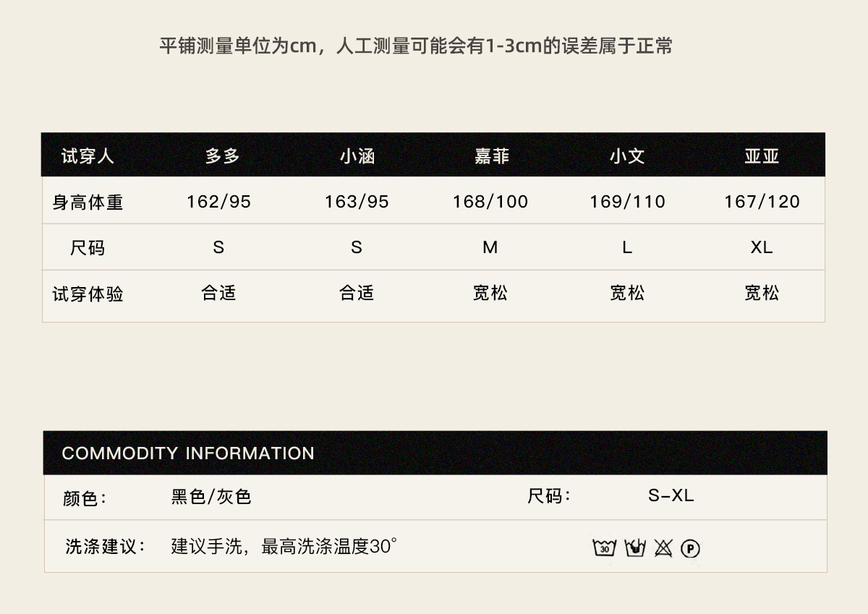Select the 黑色/灰色 color value
Screen dimensions: 868x614
(x=211, y=497)
